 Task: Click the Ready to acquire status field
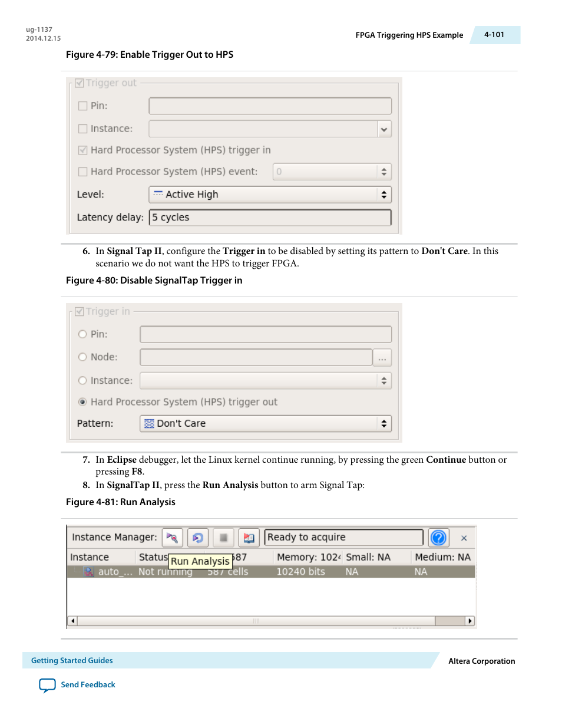[x=344, y=538]
